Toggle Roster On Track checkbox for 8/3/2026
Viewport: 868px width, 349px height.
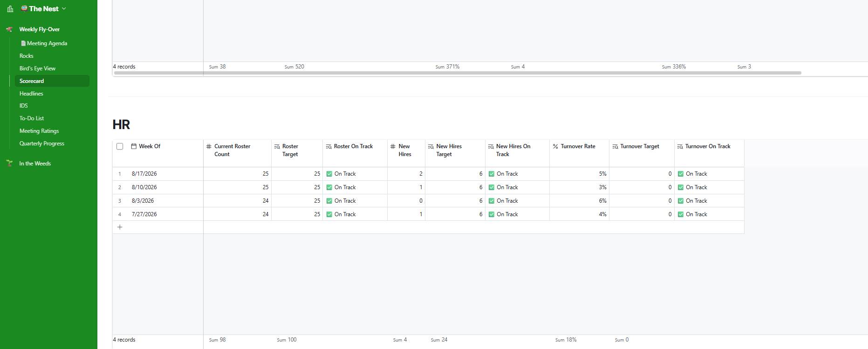click(x=329, y=201)
